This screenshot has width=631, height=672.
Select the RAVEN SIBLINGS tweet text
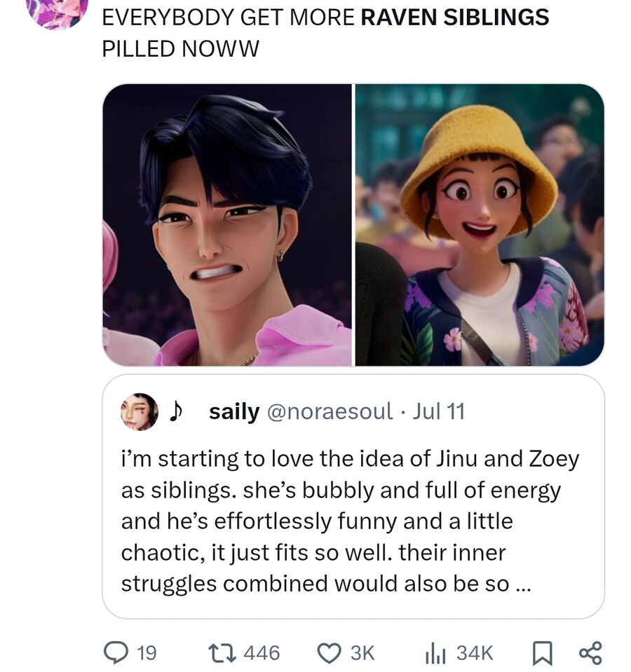tap(325, 32)
